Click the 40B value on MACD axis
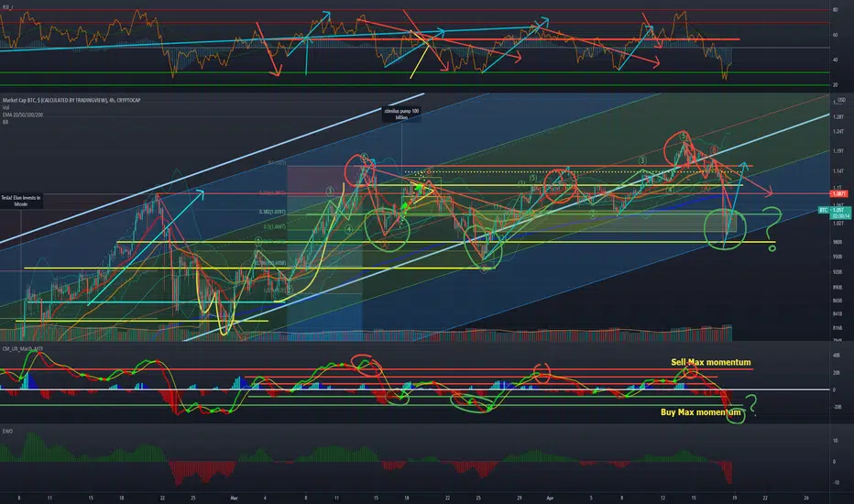The width and height of the screenshot is (854, 504). [x=837, y=356]
